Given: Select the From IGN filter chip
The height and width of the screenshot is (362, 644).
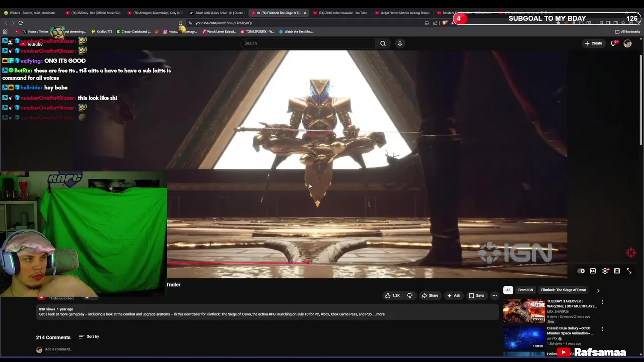Looking at the screenshot, I should [525, 290].
